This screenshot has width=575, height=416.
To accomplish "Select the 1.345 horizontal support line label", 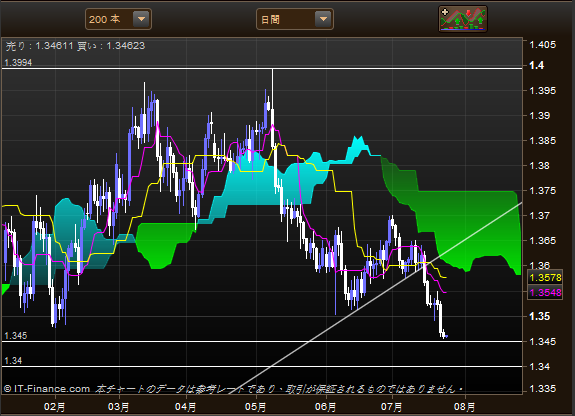I will point(15,336).
